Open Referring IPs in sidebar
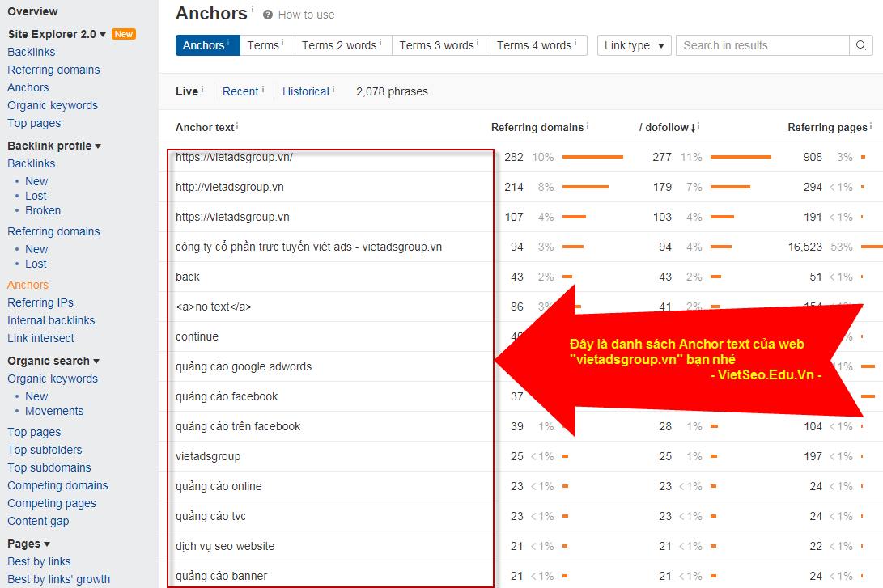The image size is (883, 588). click(x=40, y=302)
